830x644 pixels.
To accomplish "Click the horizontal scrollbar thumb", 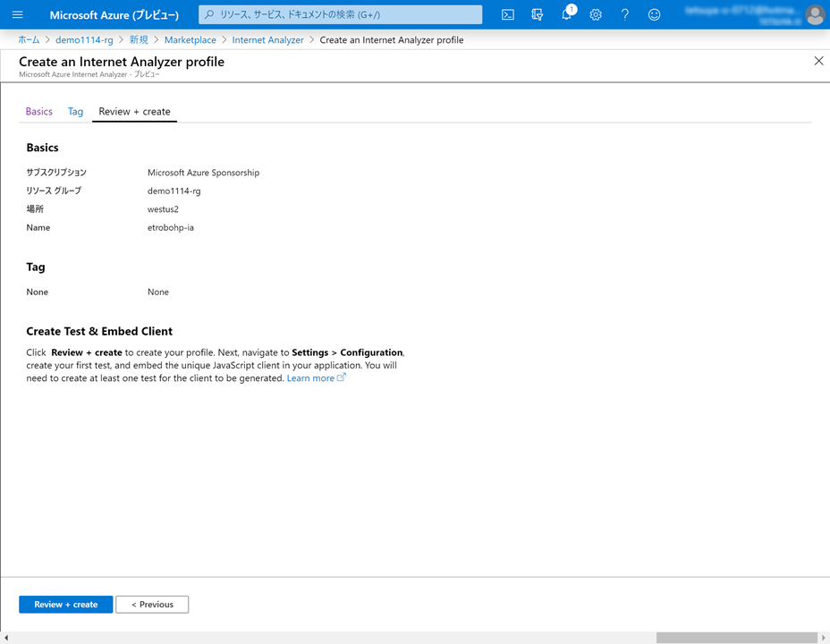I will pos(736,638).
